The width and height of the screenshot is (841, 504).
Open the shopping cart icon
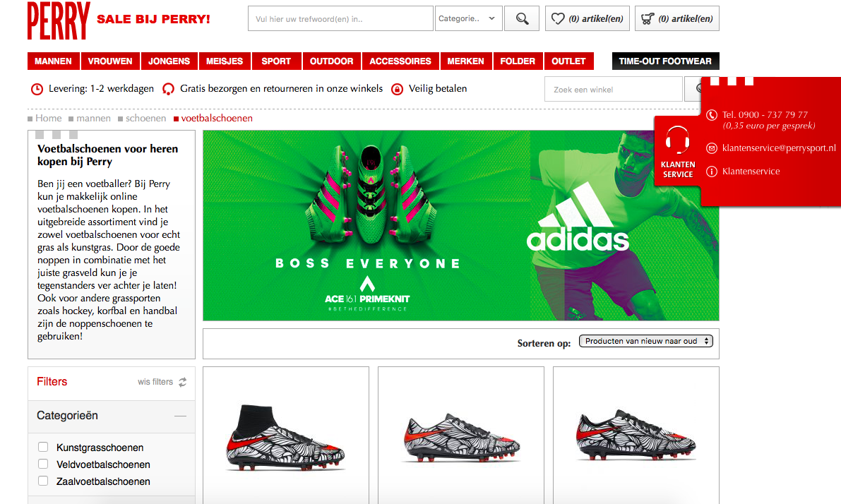[647, 19]
